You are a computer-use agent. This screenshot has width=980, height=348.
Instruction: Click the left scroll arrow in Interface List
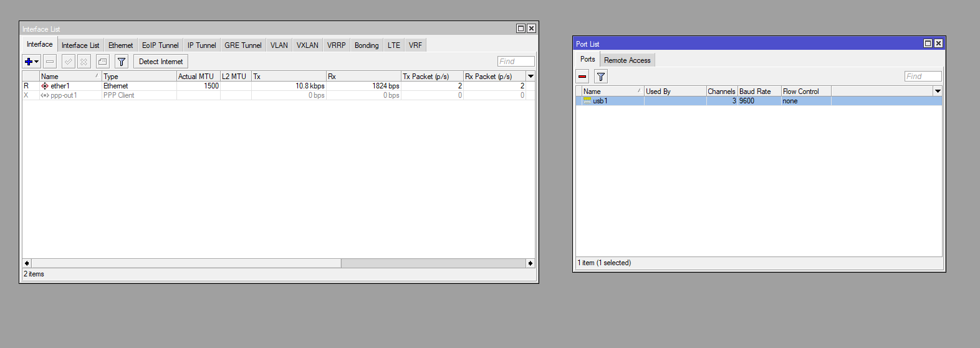[x=27, y=263]
